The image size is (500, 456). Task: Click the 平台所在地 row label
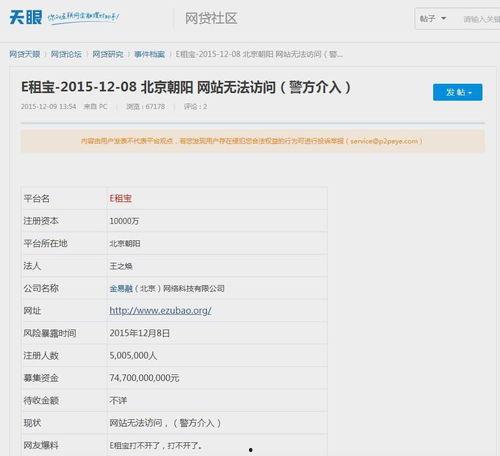[45, 243]
